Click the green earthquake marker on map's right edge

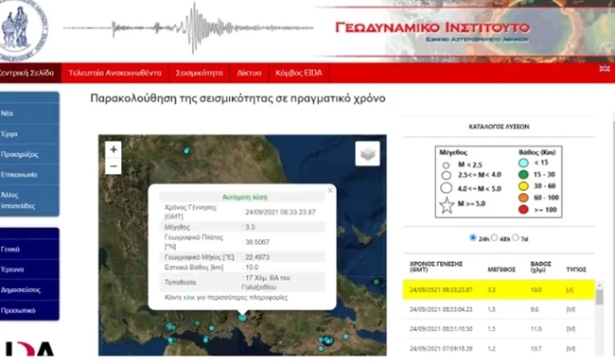coord(377,282)
